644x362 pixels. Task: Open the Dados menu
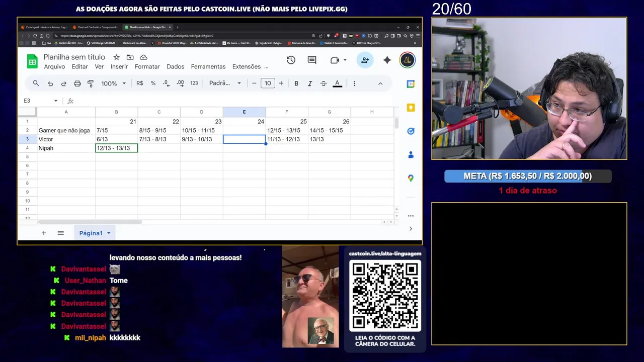(x=175, y=67)
